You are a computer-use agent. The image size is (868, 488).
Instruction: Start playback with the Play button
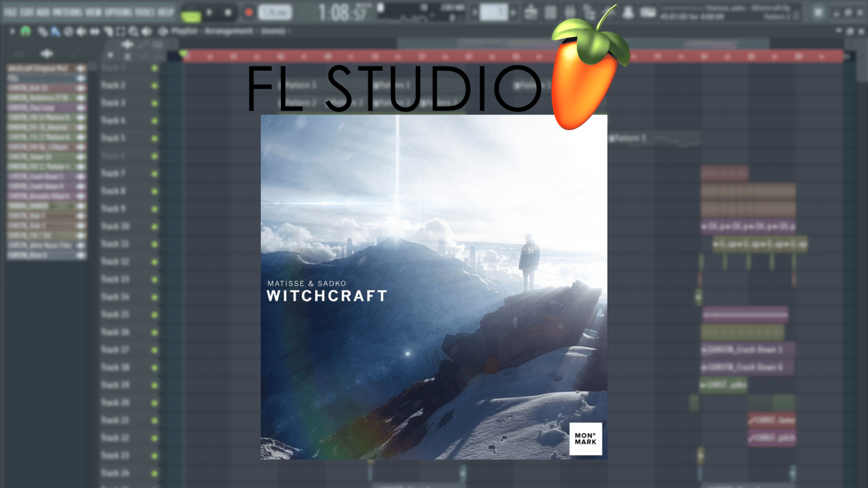tap(209, 12)
